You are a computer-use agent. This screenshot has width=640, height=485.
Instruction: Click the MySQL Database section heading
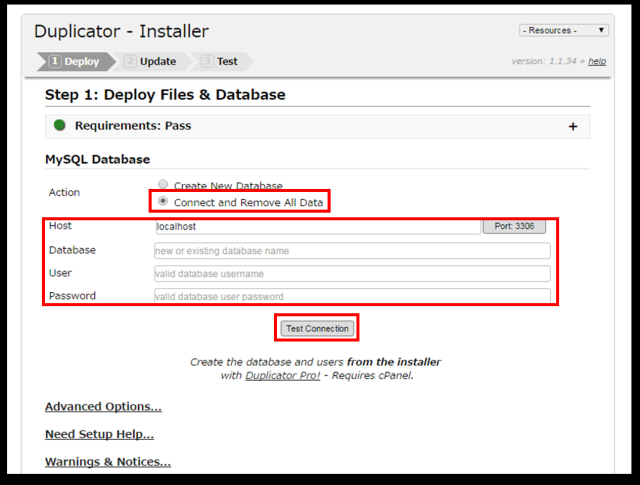click(98, 159)
